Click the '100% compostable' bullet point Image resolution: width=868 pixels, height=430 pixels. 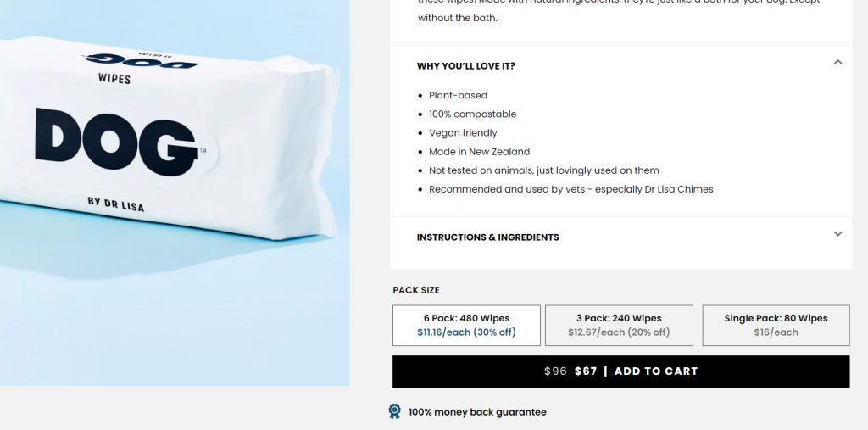click(472, 114)
